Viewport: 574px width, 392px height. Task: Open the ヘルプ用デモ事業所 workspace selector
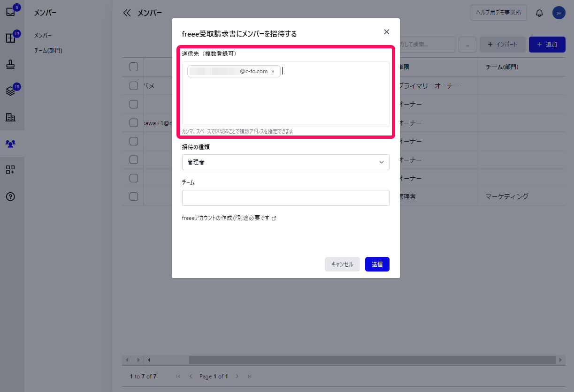pyautogui.click(x=499, y=13)
